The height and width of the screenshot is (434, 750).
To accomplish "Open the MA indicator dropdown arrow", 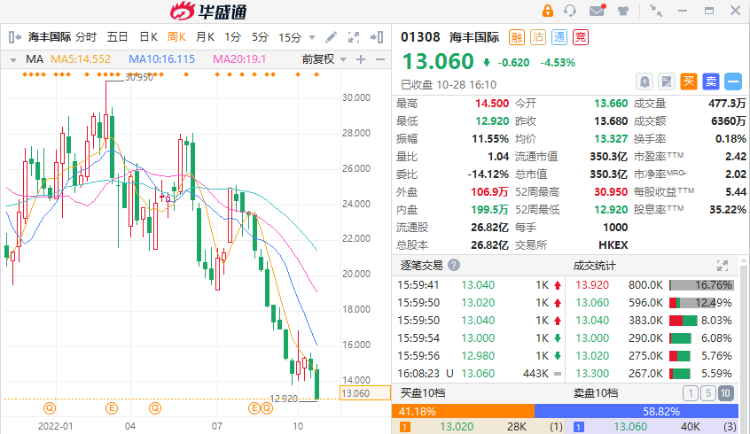I will tap(13, 60).
